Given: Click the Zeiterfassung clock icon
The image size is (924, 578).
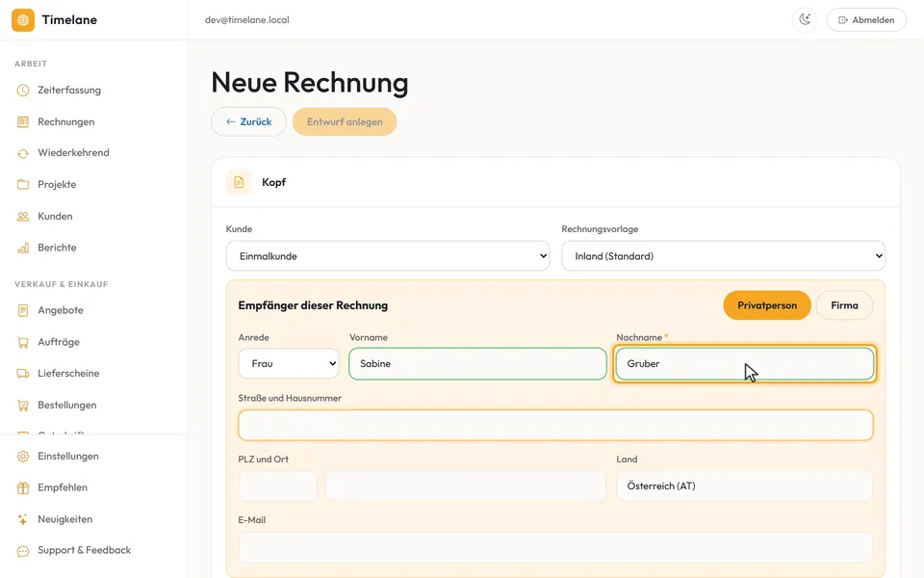Looking at the screenshot, I should click(23, 91).
